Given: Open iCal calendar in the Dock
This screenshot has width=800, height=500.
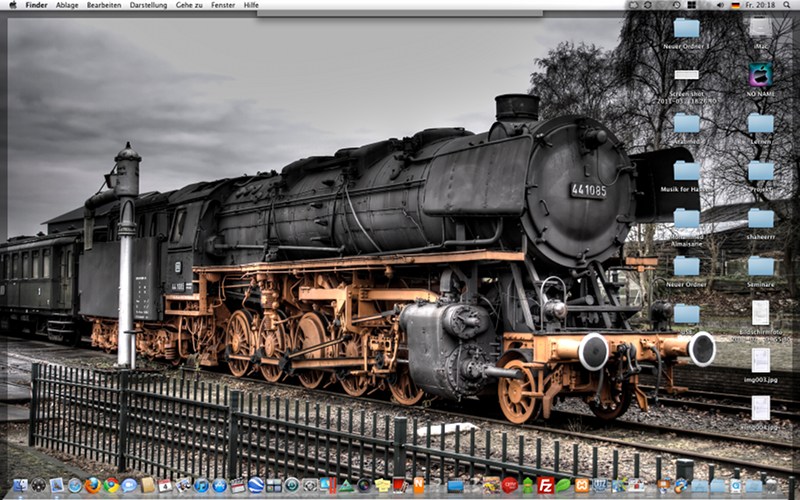Looking at the screenshot, I should pyautogui.click(x=165, y=485).
